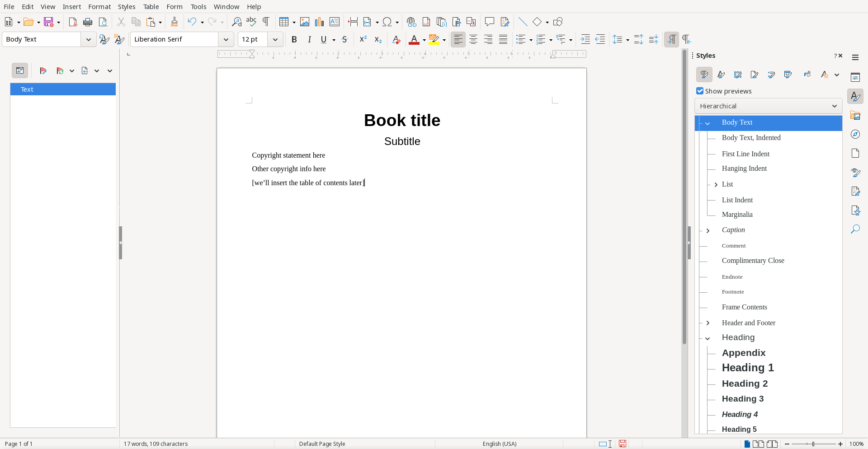
Task: Apply Subscript formatting
Action: coord(378,40)
